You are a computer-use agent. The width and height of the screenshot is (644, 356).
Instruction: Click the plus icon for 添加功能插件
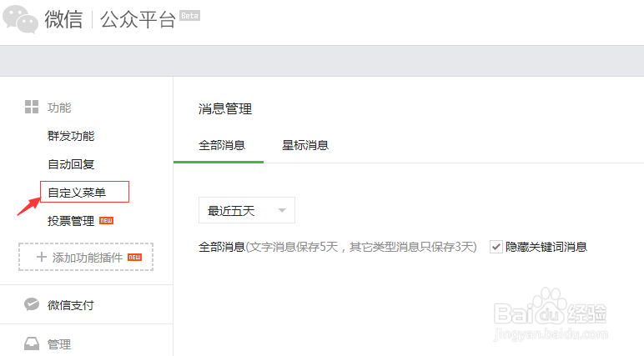pos(41,258)
